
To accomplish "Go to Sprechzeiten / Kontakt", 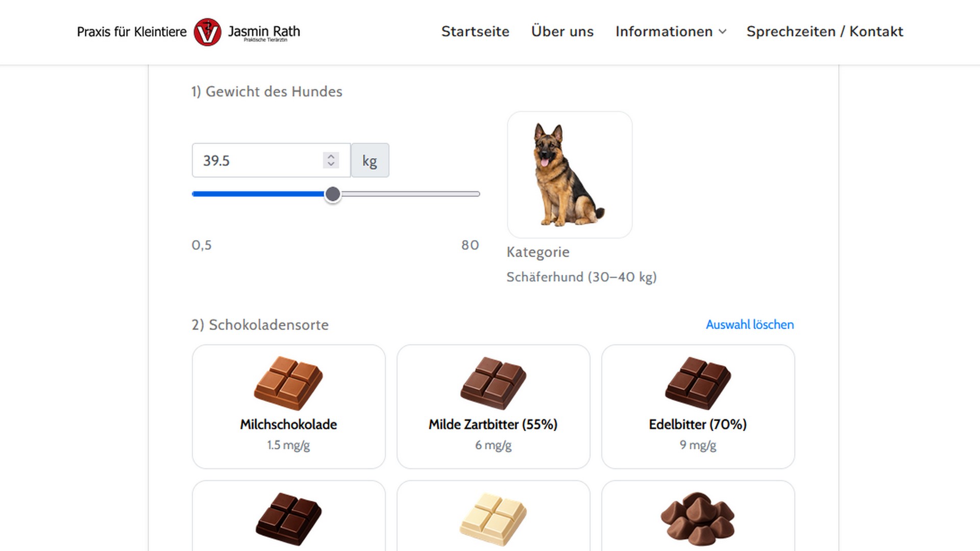I will (x=825, y=32).
